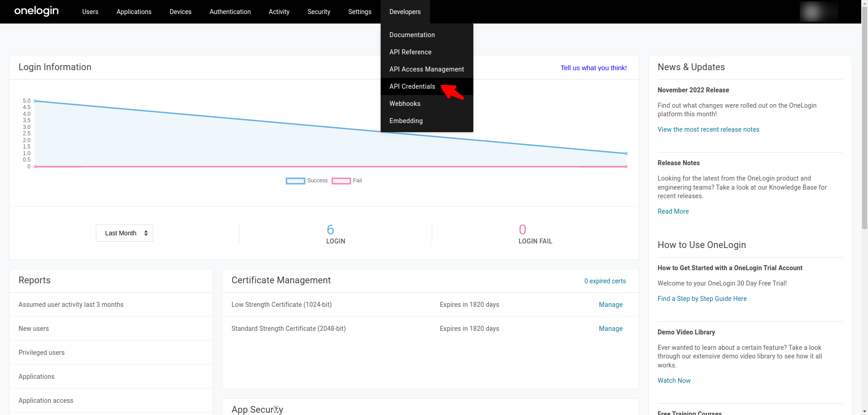Image resolution: width=868 pixels, height=415 pixels.
Task: Click the November 2022 Release heading
Action: (x=693, y=90)
